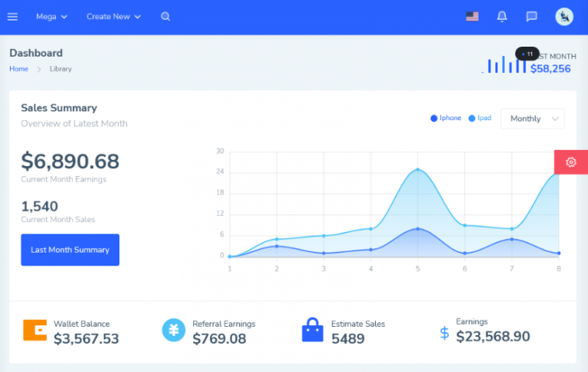
Task: Open the user profile avatar
Action: 564,17
